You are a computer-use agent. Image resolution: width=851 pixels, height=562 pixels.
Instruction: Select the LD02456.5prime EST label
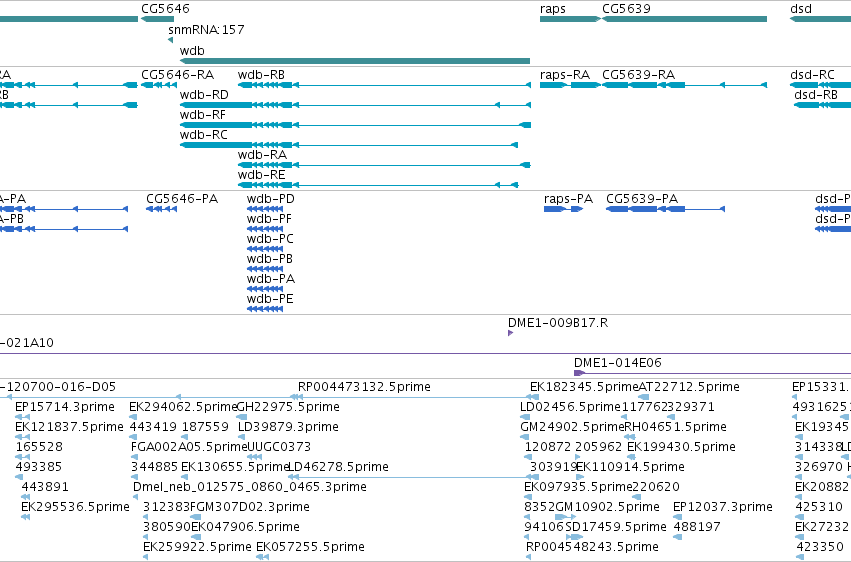click(570, 407)
